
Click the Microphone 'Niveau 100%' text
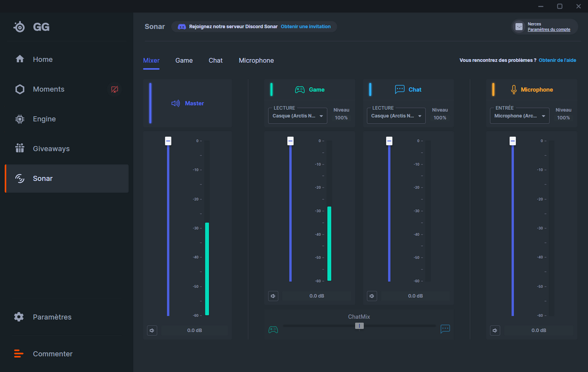click(563, 114)
